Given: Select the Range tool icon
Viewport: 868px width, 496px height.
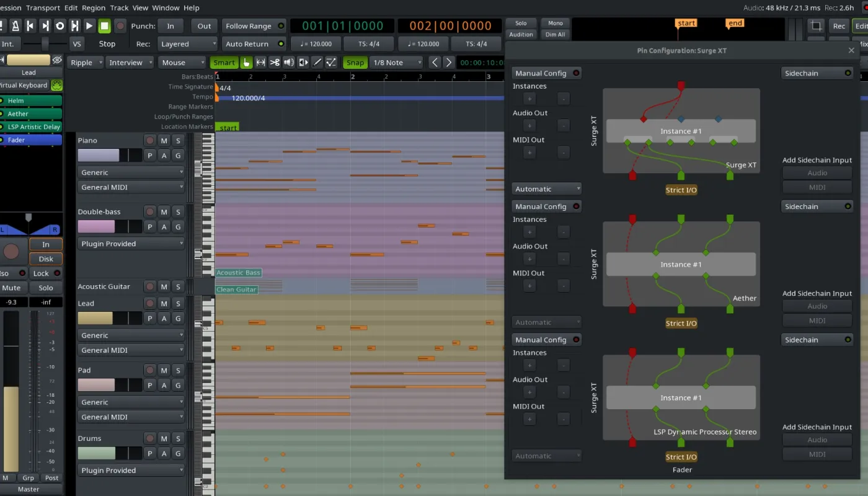Looking at the screenshot, I should point(260,63).
